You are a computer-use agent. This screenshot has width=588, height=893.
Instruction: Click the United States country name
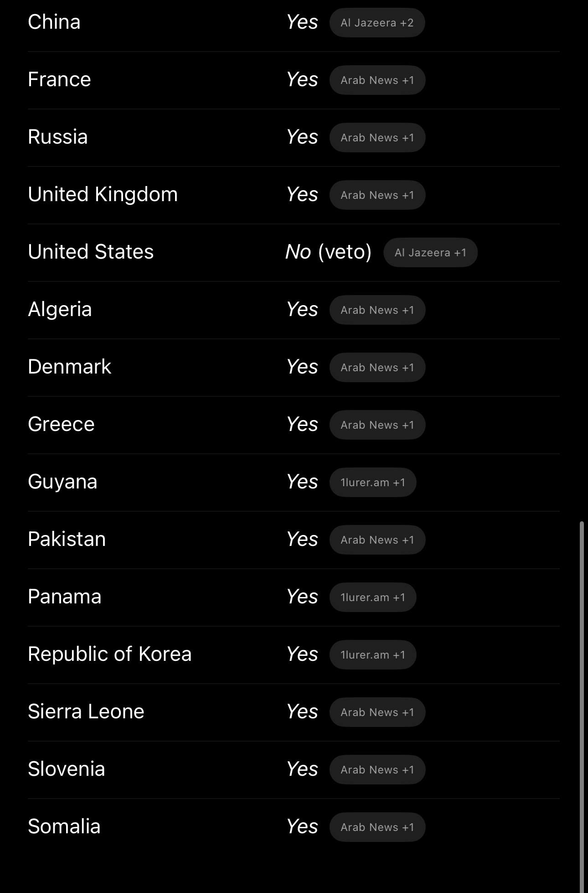[91, 252]
